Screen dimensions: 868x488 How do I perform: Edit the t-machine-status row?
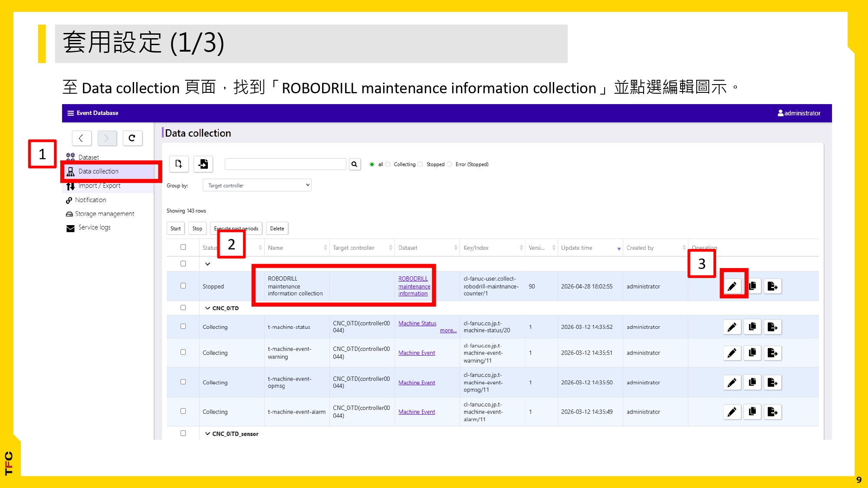[732, 327]
